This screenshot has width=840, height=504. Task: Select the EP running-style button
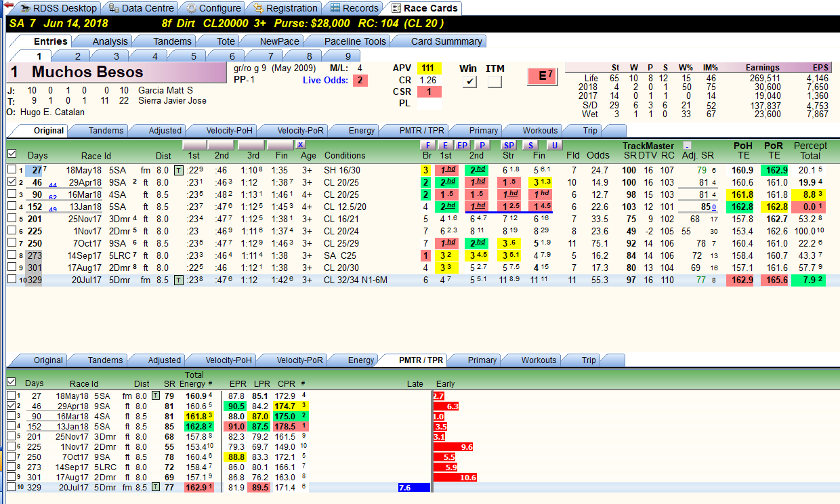coord(462,145)
